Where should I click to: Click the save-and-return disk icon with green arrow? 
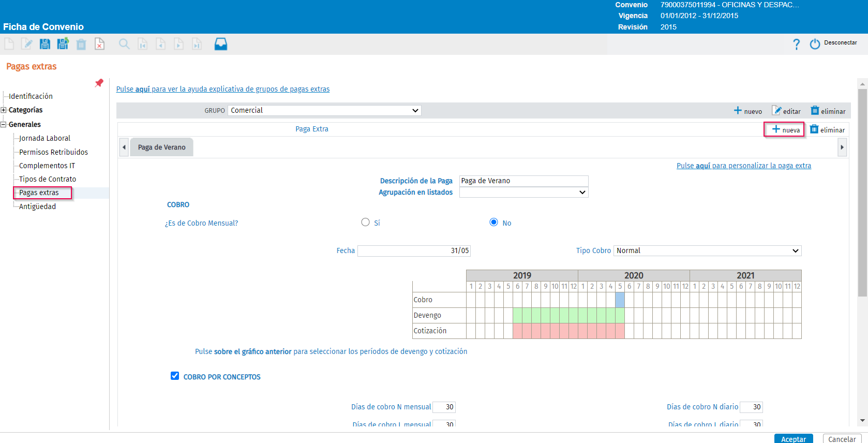coord(63,44)
